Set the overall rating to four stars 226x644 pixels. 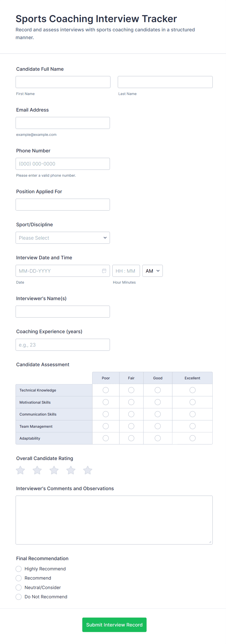click(x=71, y=470)
